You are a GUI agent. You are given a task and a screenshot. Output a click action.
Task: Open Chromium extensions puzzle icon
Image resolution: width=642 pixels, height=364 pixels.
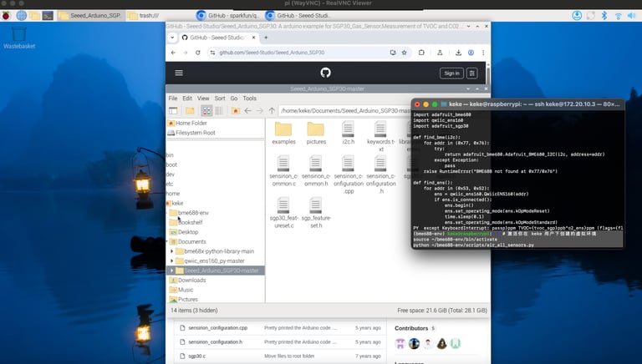[x=421, y=53]
